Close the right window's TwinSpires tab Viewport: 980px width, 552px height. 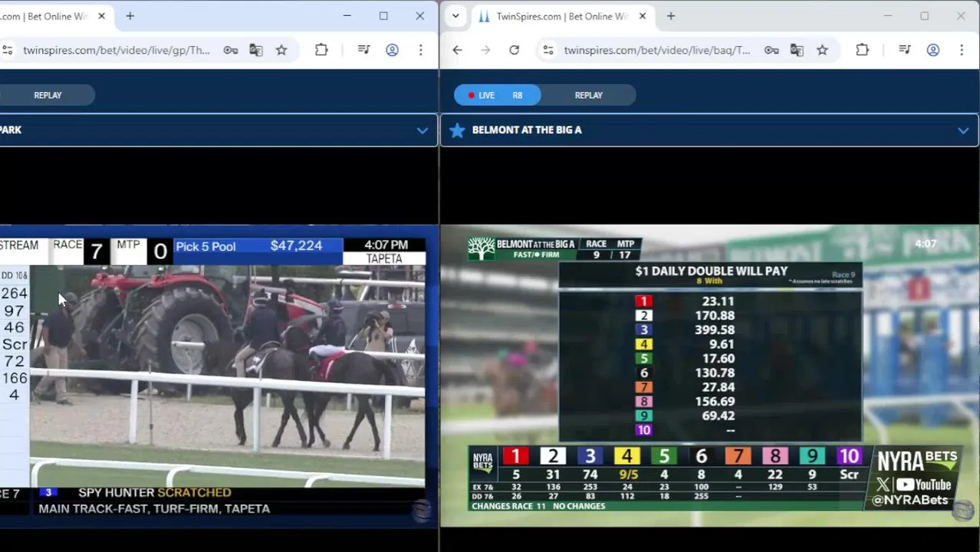pyautogui.click(x=643, y=16)
